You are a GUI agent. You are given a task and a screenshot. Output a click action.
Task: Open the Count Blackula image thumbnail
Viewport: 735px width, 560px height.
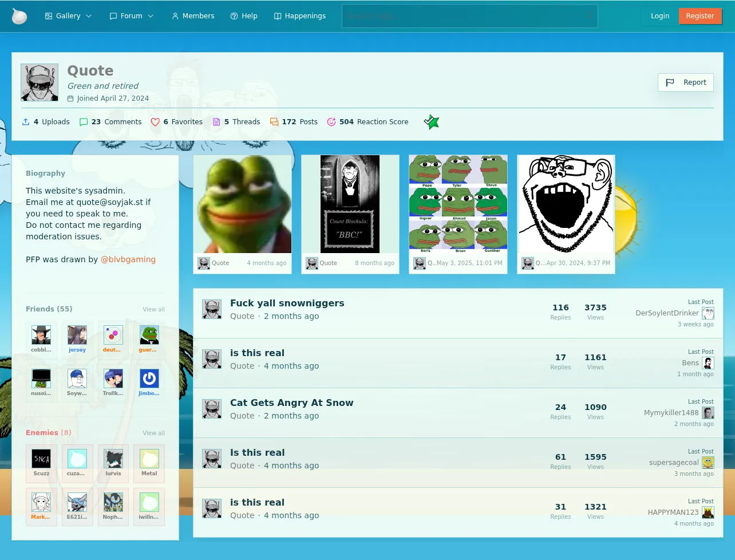coord(350,204)
